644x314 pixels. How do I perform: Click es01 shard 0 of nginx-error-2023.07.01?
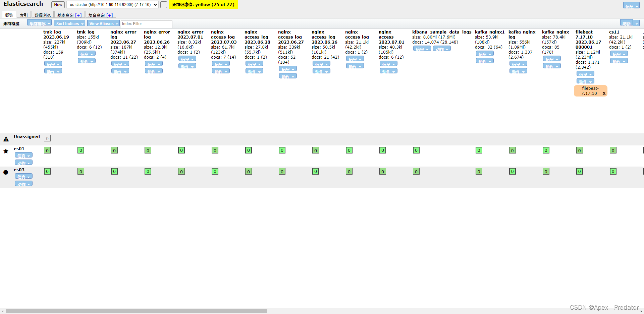point(181,150)
